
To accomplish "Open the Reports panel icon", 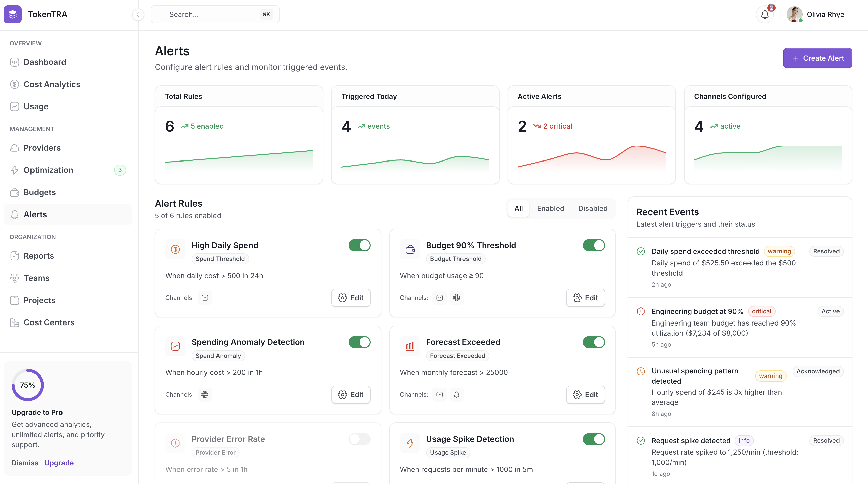I will click(x=14, y=256).
